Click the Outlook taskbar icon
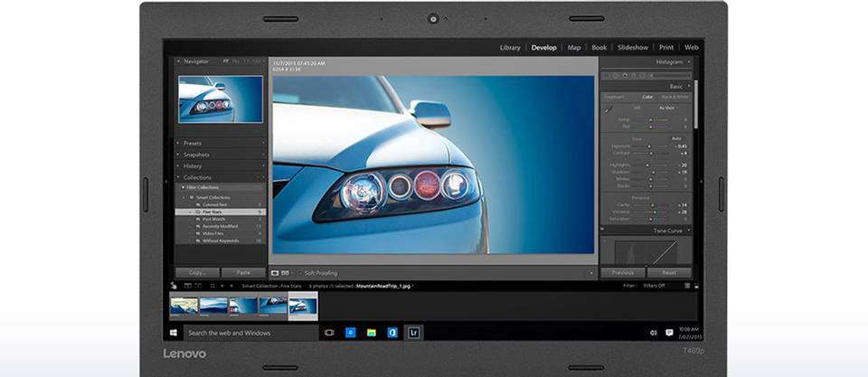 [x=392, y=333]
